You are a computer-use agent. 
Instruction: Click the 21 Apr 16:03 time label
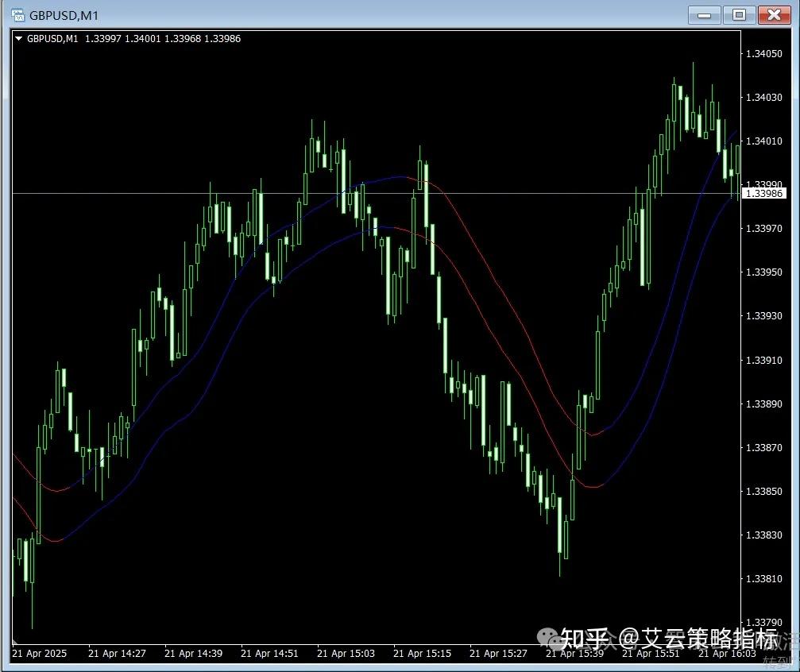point(727,653)
